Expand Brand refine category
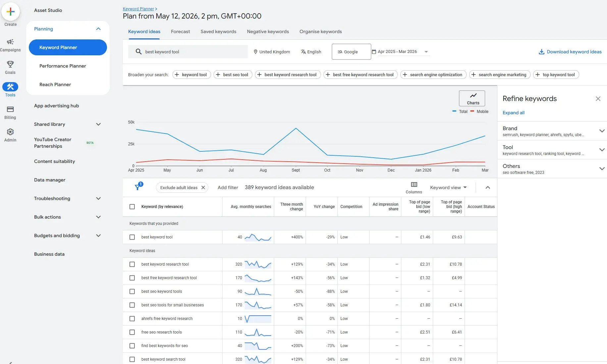Screen dimensions: 607x364 (x=602, y=131)
